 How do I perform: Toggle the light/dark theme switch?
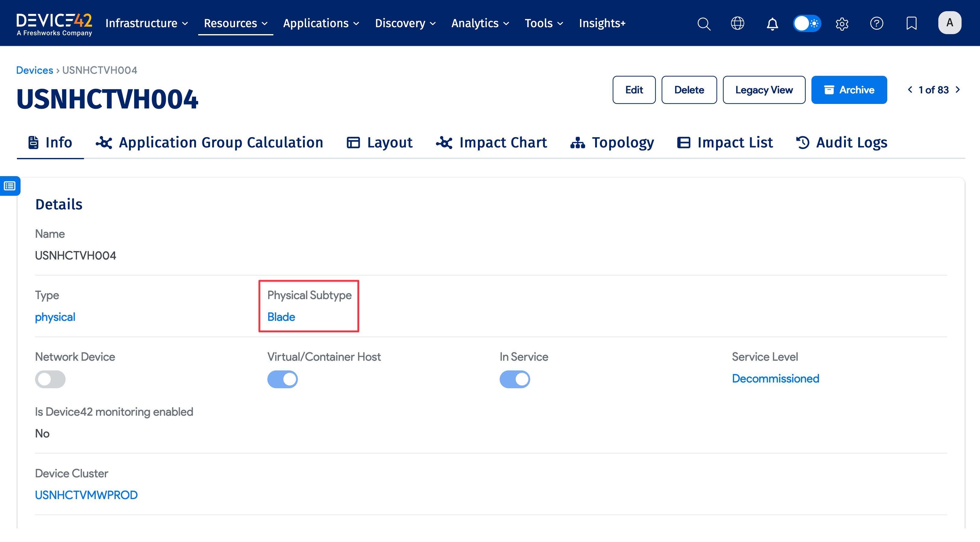(807, 24)
